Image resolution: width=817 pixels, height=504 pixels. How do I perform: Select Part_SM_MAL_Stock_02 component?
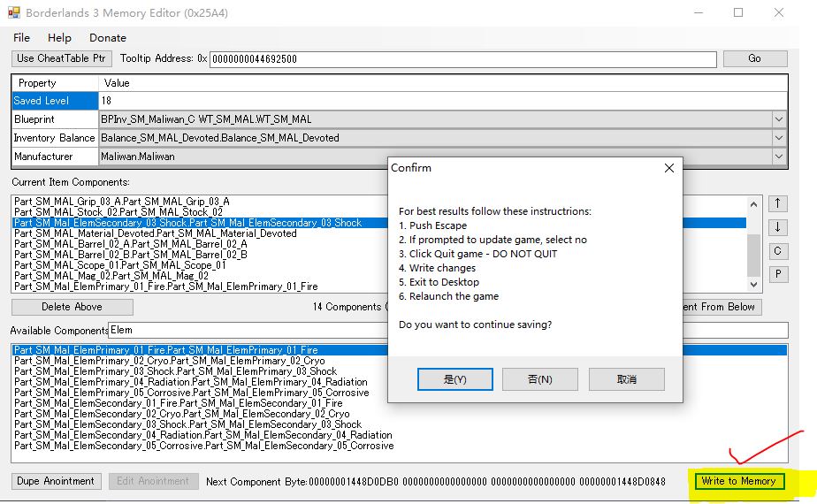[118, 212]
